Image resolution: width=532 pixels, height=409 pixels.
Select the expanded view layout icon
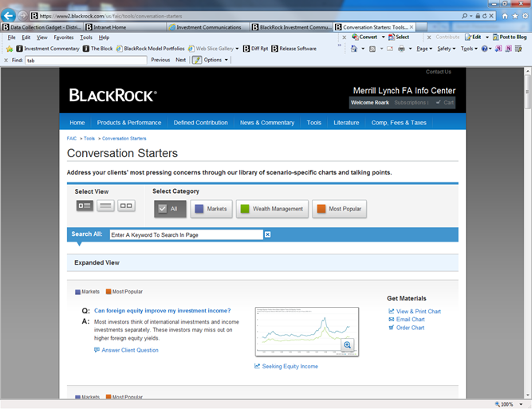pos(85,206)
